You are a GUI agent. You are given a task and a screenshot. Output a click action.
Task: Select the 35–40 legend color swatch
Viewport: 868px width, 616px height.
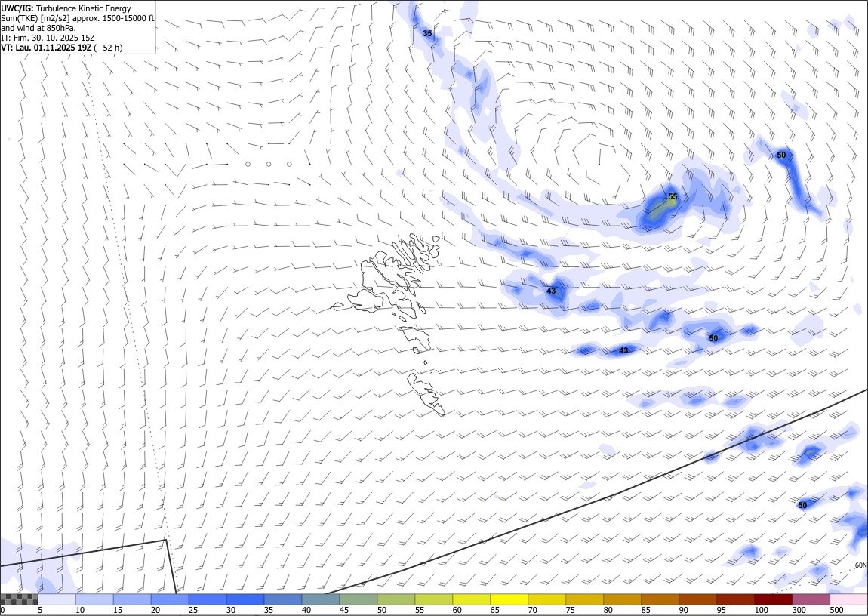[x=283, y=599]
